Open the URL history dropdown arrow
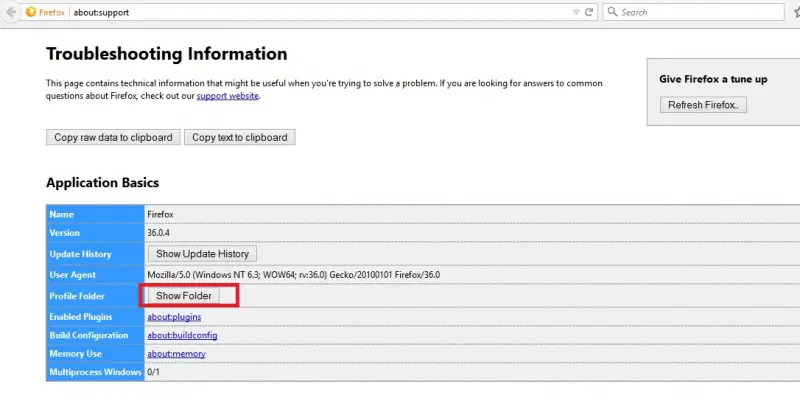This screenshot has width=800, height=398. [x=576, y=12]
